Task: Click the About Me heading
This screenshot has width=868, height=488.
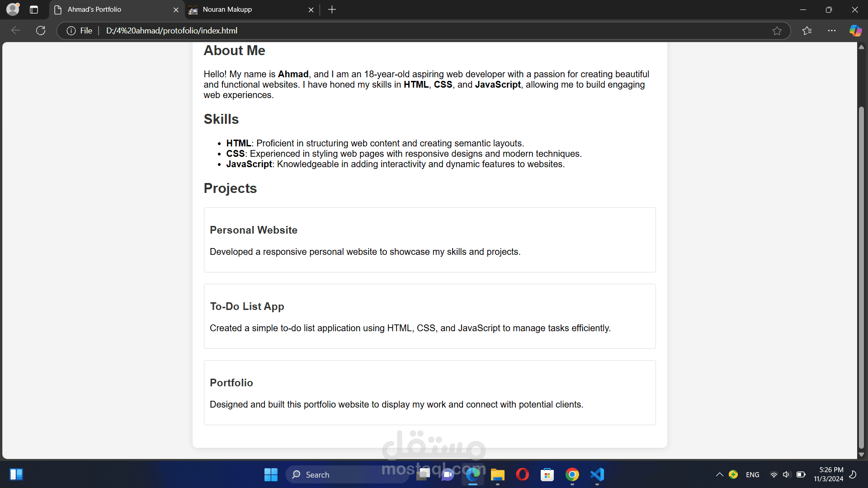Action: coord(234,51)
